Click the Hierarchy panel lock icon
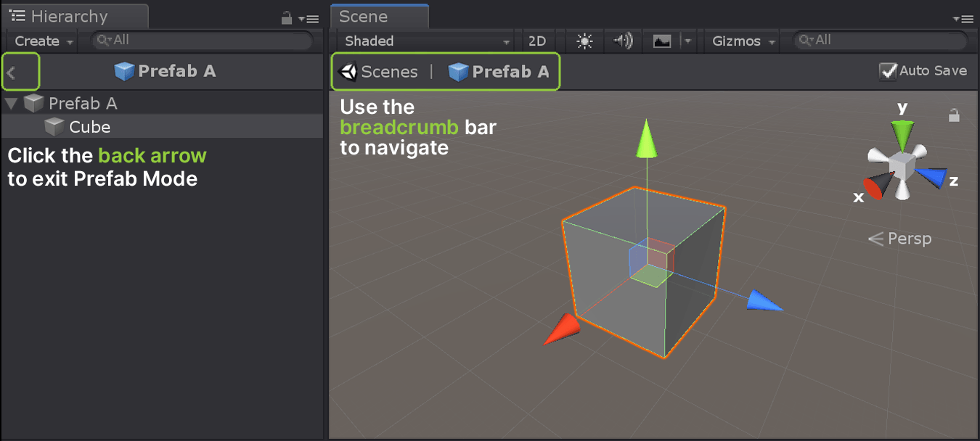This screenshot has width=980, height=441. click(287, 19)
